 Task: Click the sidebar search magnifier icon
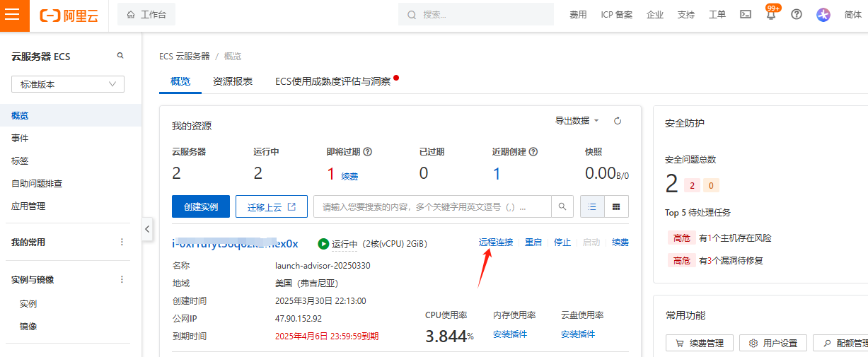(120, 56)
